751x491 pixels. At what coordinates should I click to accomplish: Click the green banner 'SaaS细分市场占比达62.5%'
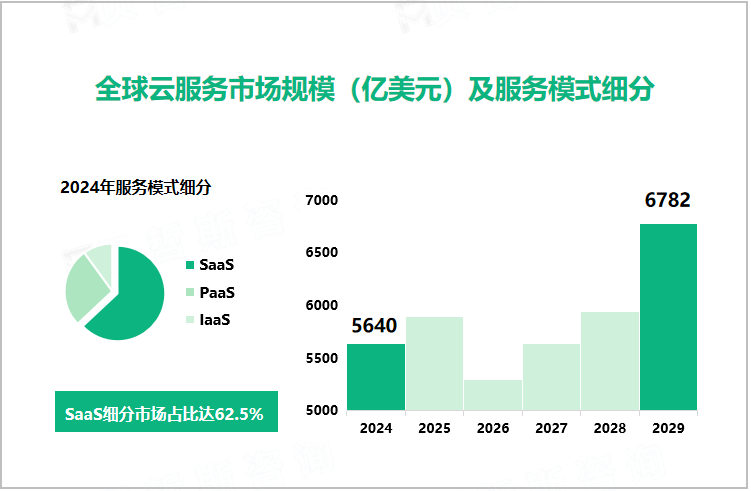[x=166, y=411]
